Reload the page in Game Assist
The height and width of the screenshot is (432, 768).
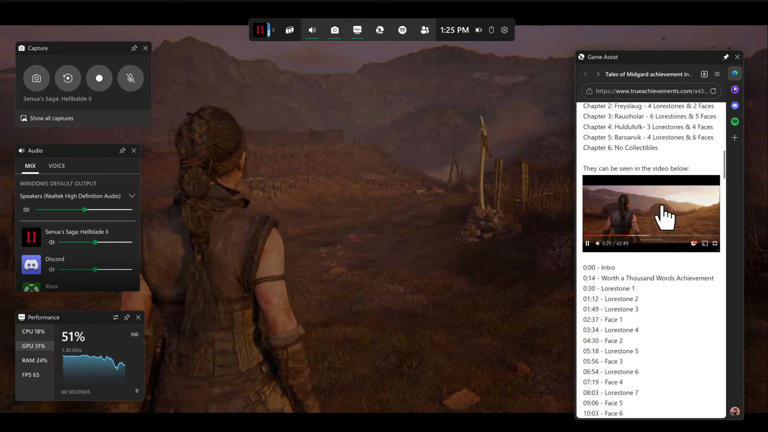pyautogui.click(x=713, y=91)
